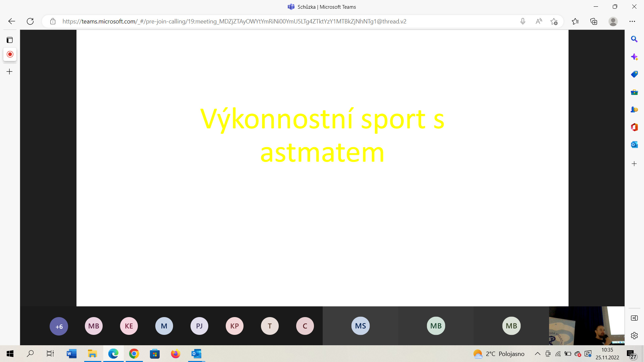This screenshot has width=644, height=362.
Task: Open the Windows Start menu
Action: [10, 354]
